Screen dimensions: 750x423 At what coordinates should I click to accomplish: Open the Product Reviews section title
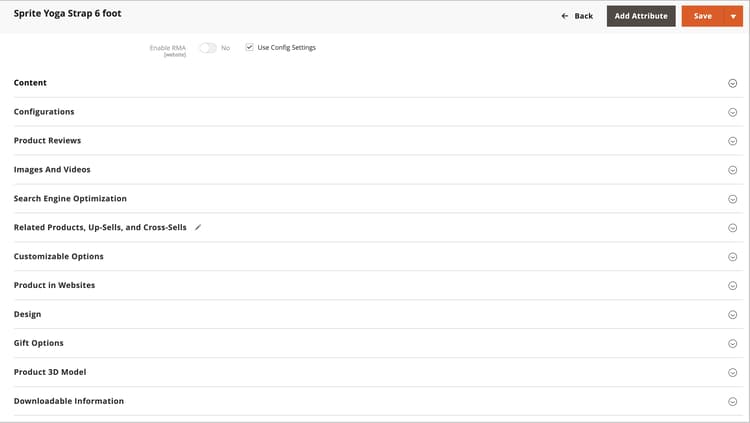(47, 140)
